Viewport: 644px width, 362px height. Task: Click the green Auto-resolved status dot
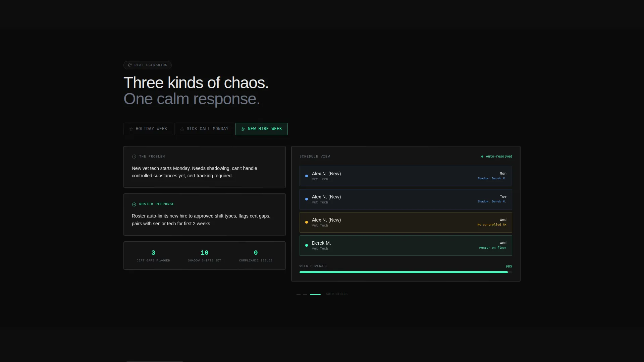tap(482, 157)
